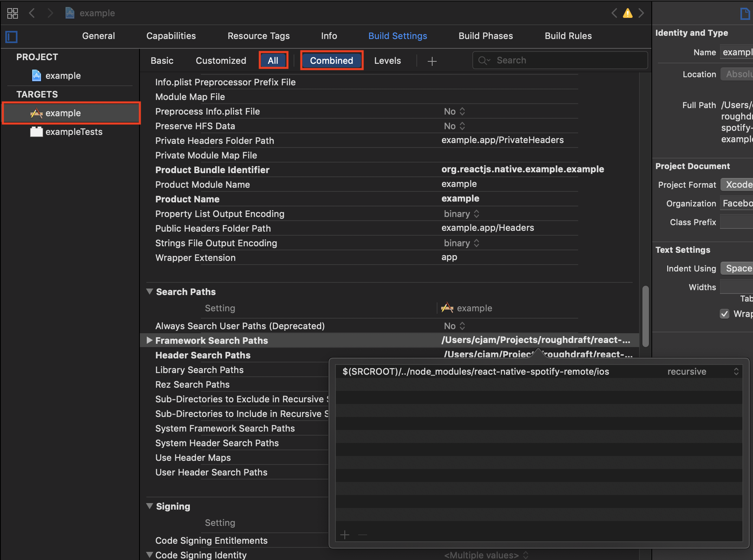Click the example breadcrumb label
Viewport: 753px width, 560px height.
click(x=97, y=13)
